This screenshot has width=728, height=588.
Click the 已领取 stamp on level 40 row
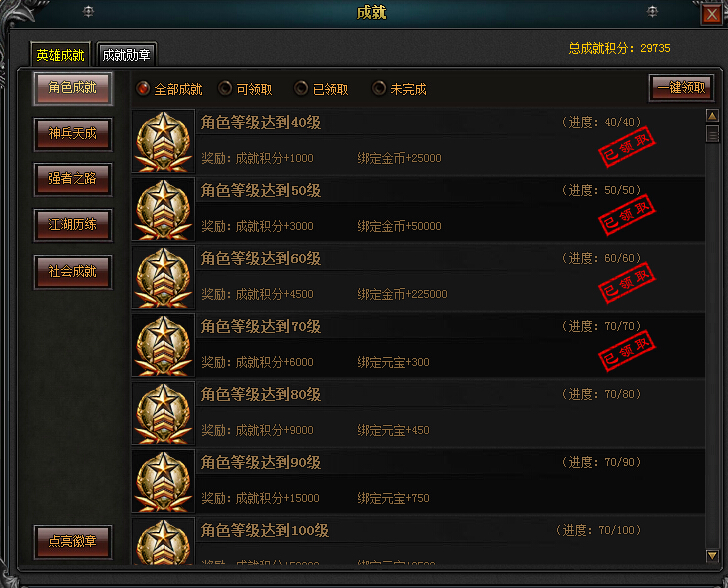tap(627, 147)
